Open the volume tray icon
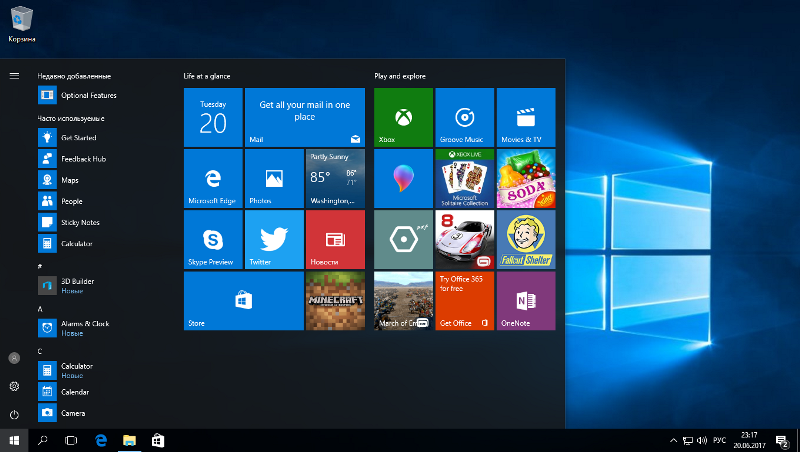This screenshot has width=800, height=452. [702, 440]
